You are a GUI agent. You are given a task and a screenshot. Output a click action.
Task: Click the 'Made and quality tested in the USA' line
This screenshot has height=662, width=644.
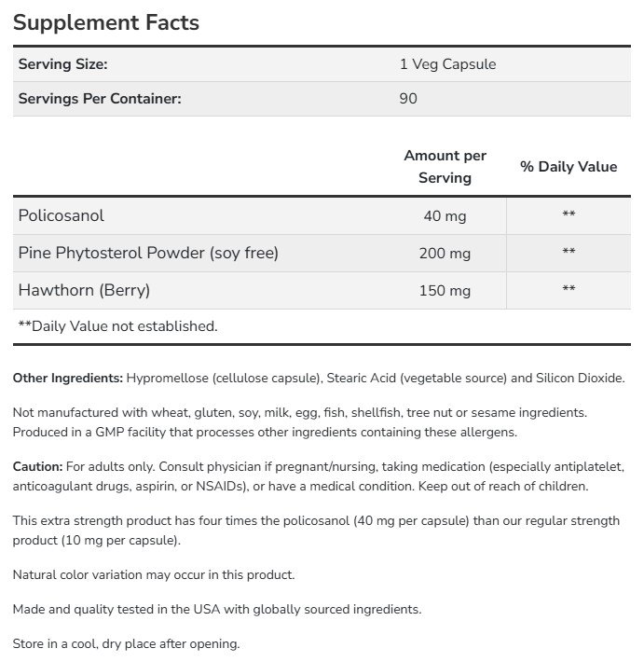point(217,609)
